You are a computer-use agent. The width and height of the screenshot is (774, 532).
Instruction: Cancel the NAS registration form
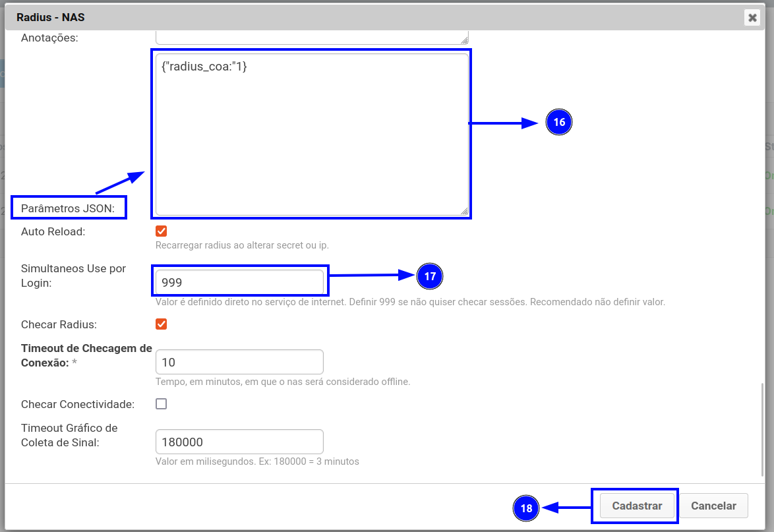[x=713, y=506]
